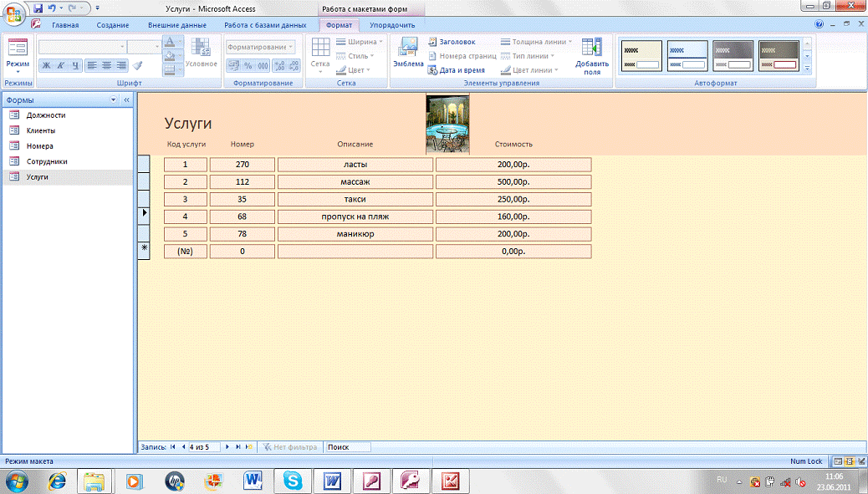Open the Сотрудники form in navigation pane
868x494 pixels.
pyautogui.click(x=47, y=161)
